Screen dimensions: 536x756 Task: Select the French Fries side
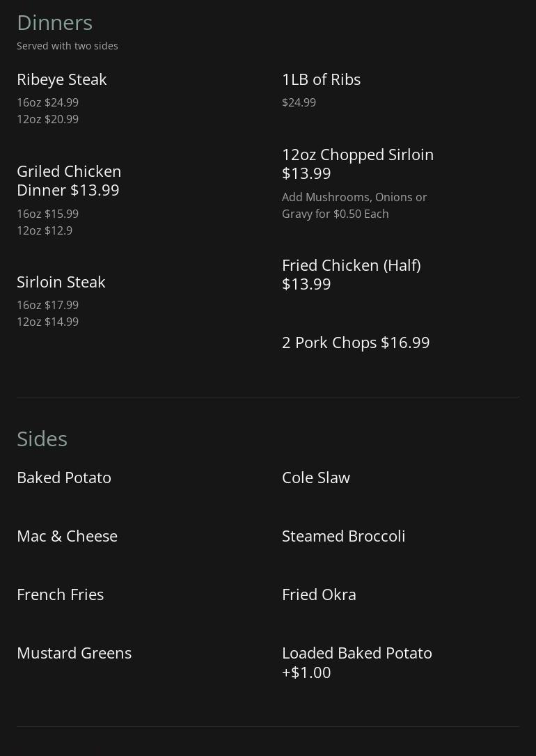coord(60,594)
